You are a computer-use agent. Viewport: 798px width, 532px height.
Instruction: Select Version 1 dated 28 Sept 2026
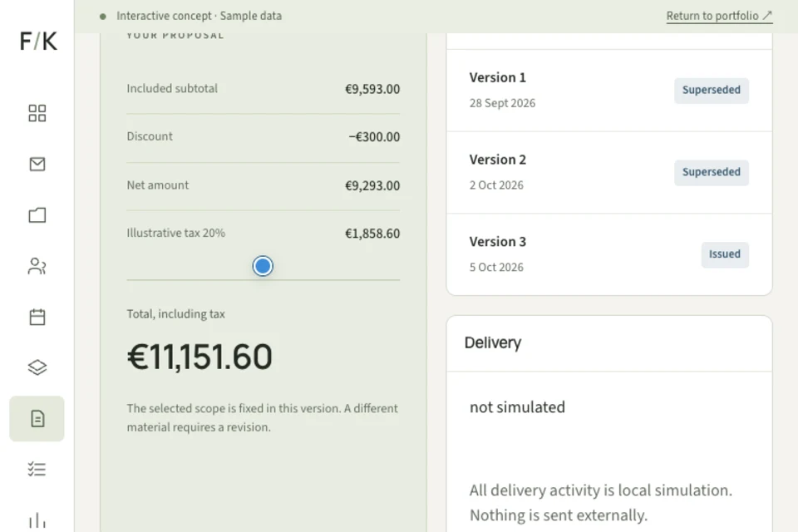(609, 90)
